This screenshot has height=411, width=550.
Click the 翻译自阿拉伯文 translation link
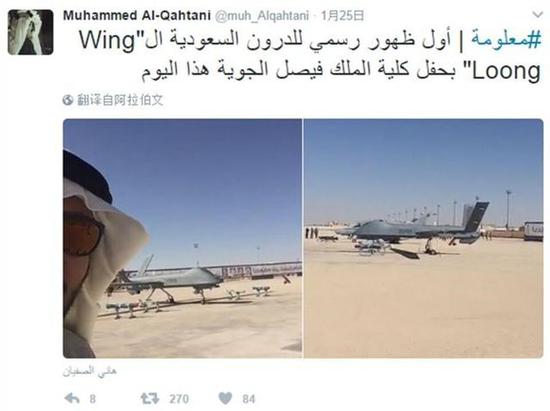tap(120, 100)
